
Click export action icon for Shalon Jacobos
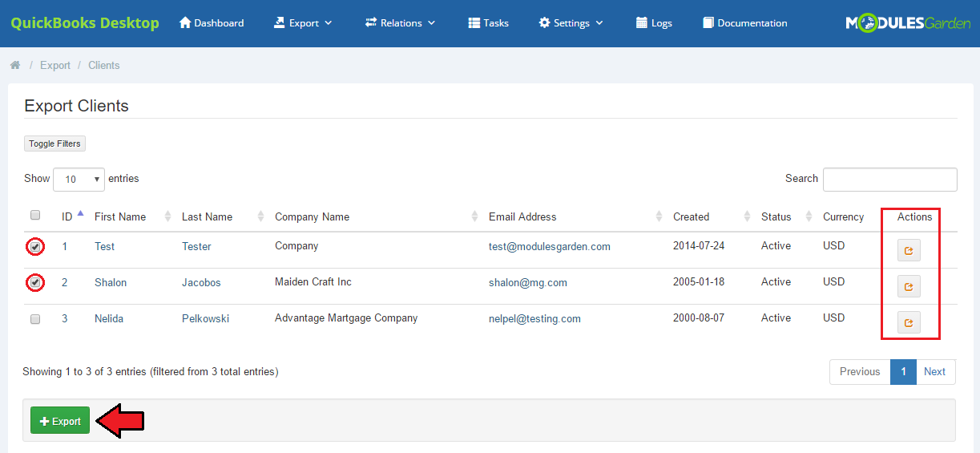909,286
